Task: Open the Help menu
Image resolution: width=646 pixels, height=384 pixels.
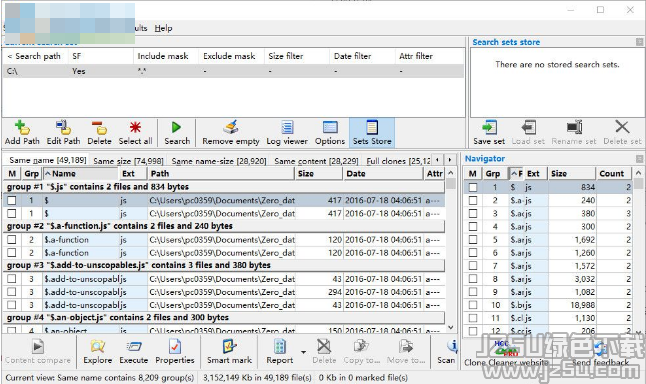Action: click(163, 28)
